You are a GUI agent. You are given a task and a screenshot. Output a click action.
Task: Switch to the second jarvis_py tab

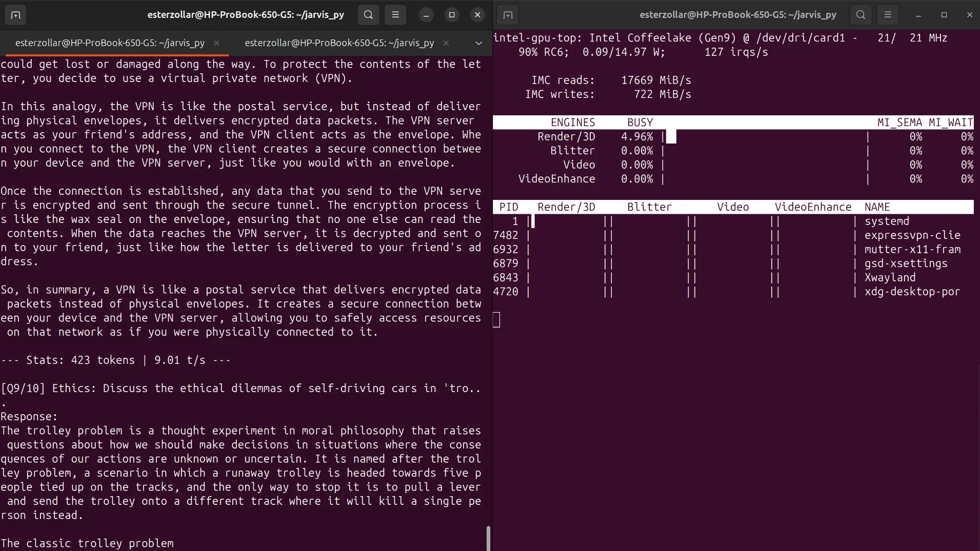click(x=339, y=43)
